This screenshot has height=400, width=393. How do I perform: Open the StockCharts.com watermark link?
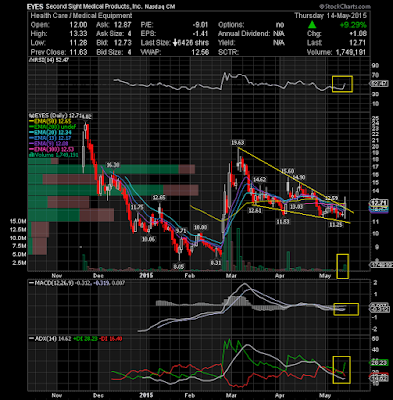(345, 6)
